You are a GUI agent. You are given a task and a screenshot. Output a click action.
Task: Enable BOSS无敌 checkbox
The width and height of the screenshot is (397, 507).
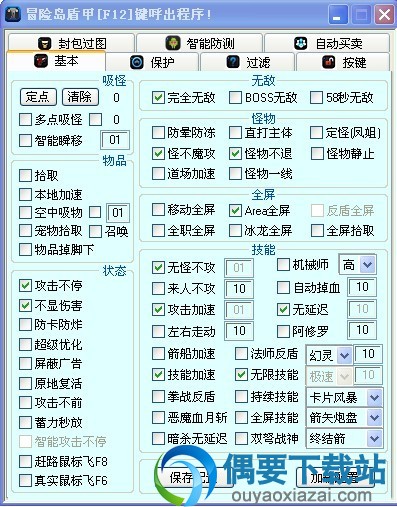(235, 98)
